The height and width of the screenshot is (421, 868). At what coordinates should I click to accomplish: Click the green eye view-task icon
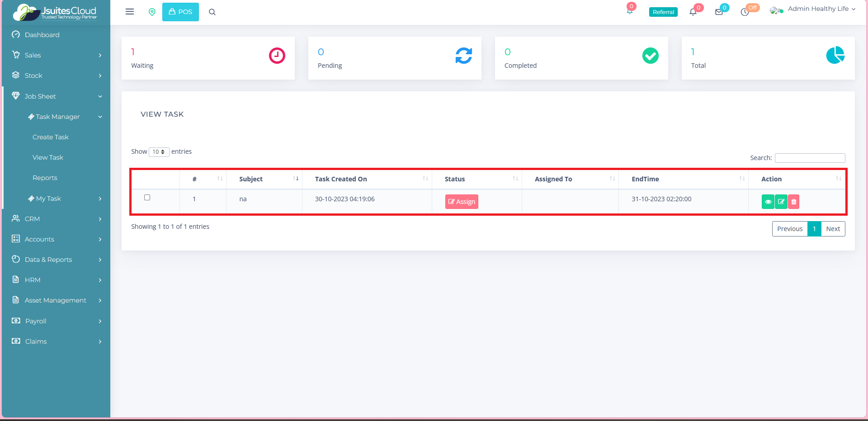click(x=768, y=202)
